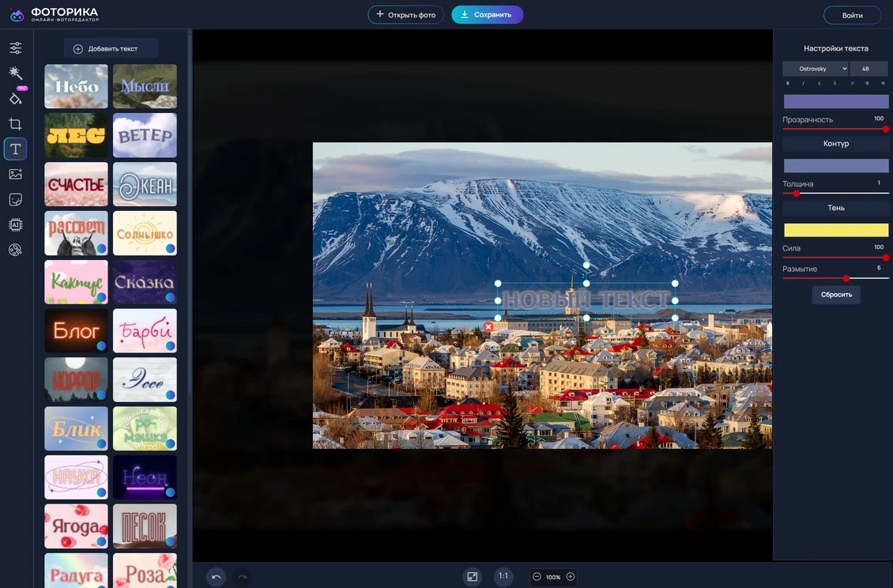Open the Ostrovsky font dropdown
This screenshot has height=588, width=893.
[x=815, y=69]
